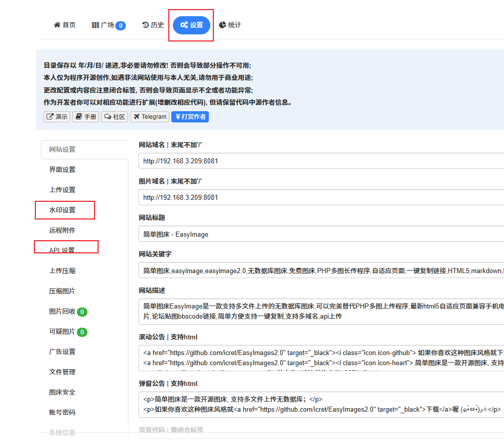
Task: Click the 网站关键字 input field
Action: coord(321,271)
